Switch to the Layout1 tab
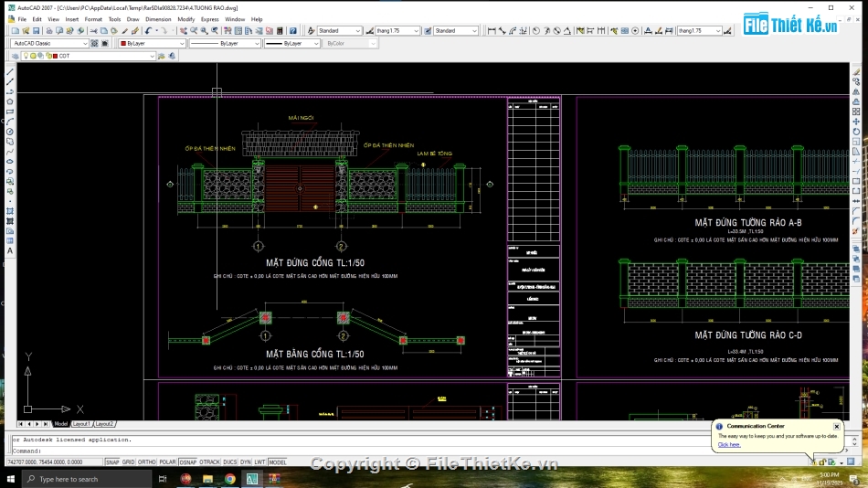Image resolution: width=868 pixels, height=488 pixels. 81,424
